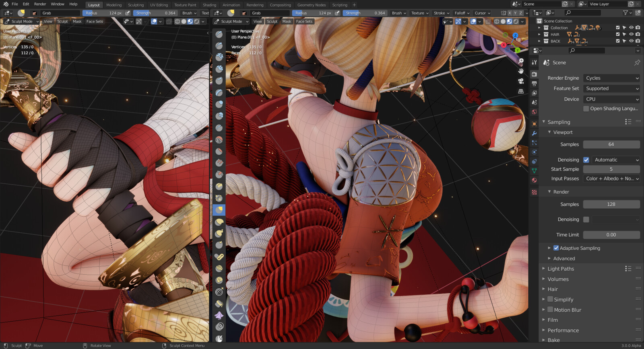Expand the Volumes panel
644x349 pixels.
(x=558, y=279)
